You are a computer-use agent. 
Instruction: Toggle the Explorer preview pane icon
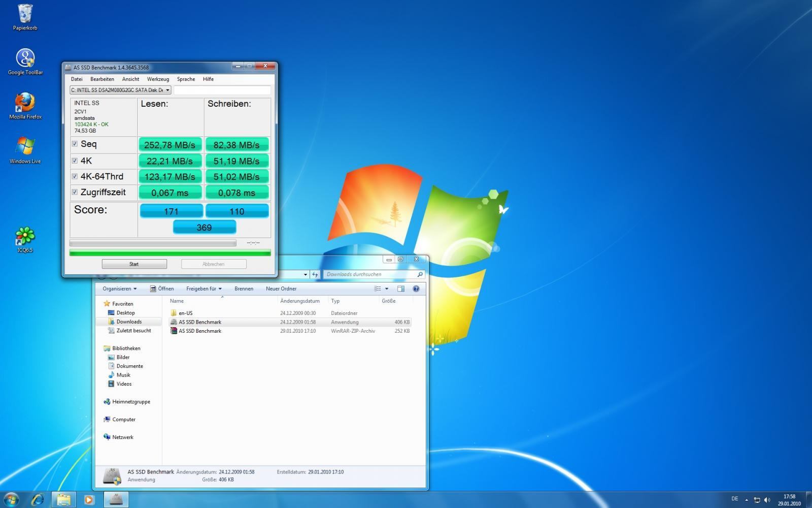(x=400, y=289)
